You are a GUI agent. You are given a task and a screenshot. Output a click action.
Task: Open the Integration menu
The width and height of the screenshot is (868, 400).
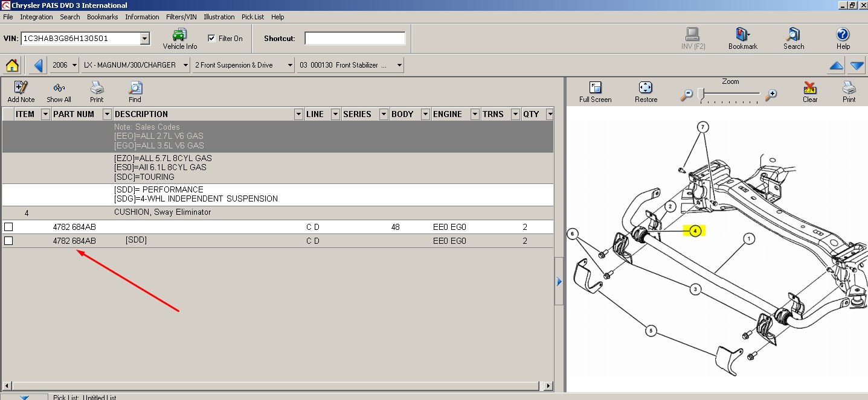36,17
